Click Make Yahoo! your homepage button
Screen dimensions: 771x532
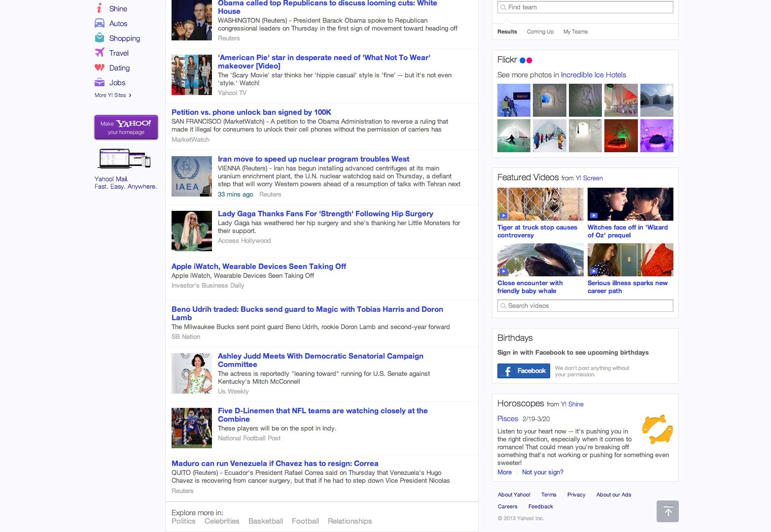(126, 127)
